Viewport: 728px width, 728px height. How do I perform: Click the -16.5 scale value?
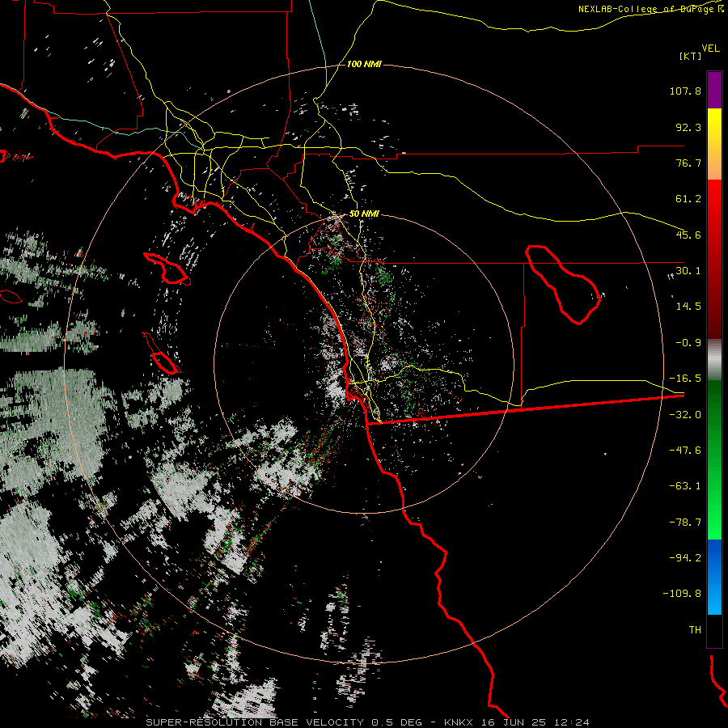[685, 378]
